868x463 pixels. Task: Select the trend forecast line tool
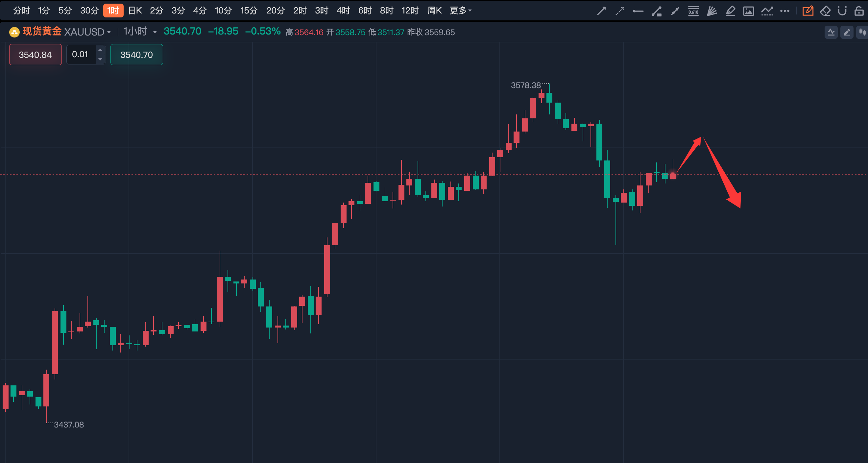click(767, 11)
